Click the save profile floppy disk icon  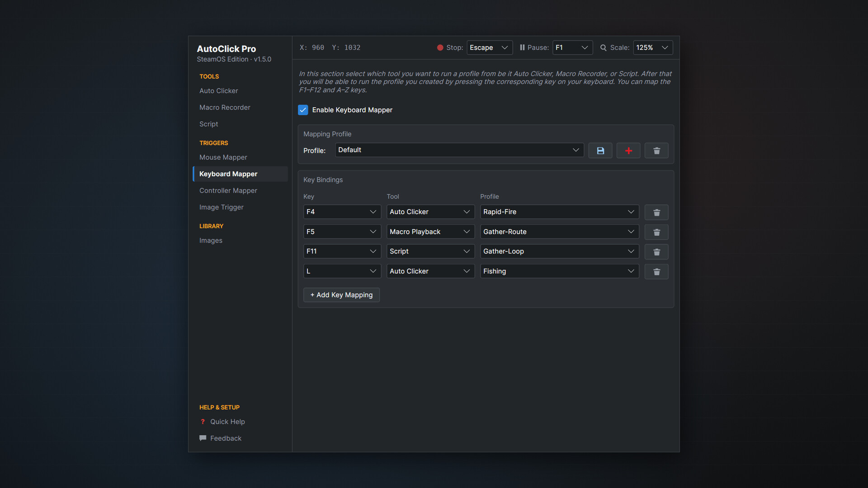[x=600, y=151]
